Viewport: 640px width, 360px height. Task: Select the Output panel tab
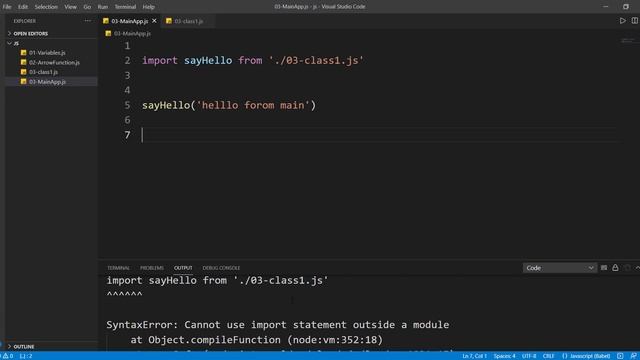(183, 268)
